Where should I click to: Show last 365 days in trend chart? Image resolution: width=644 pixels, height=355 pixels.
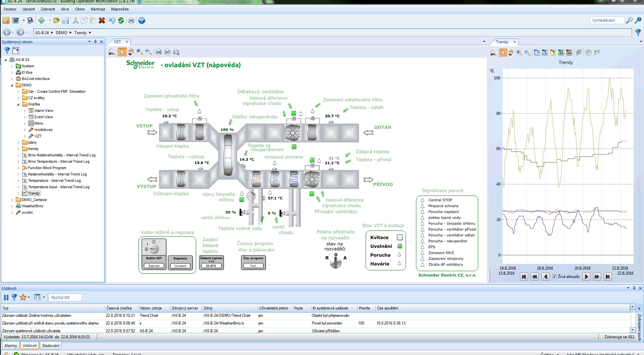coord(569,53)
